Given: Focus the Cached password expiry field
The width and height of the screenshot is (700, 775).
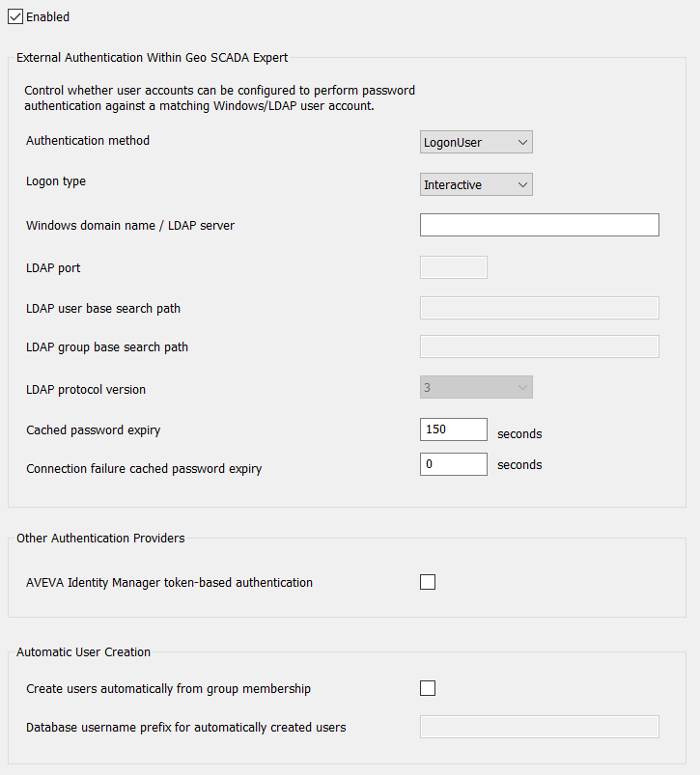Looking at the screenshot, I should tap(453, 429).
